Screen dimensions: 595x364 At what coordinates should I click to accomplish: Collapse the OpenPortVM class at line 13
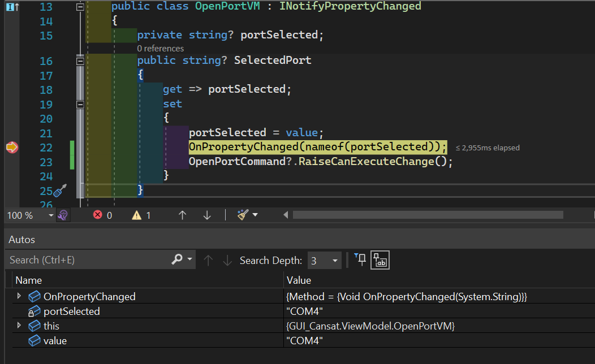80,7
